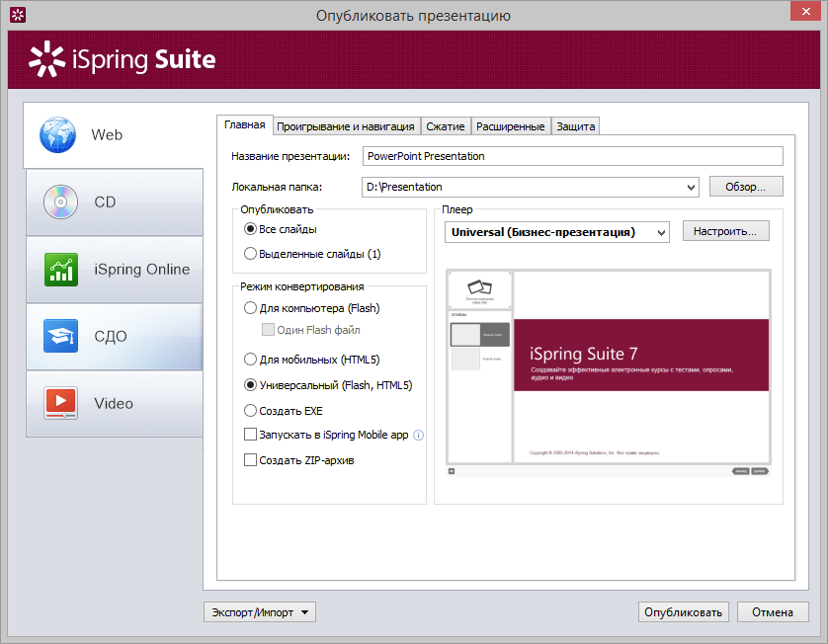
Task: Click the Опубликовать button
Action: point(684,612)
